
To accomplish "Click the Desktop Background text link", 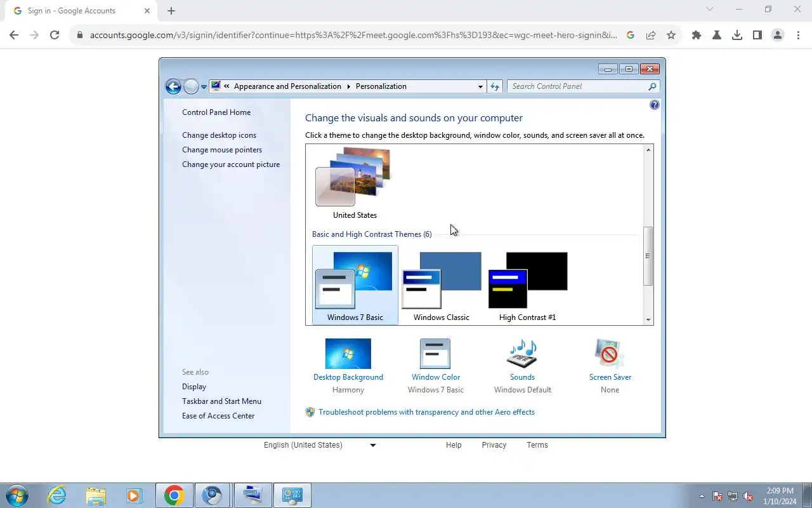I will pos(348,377).
